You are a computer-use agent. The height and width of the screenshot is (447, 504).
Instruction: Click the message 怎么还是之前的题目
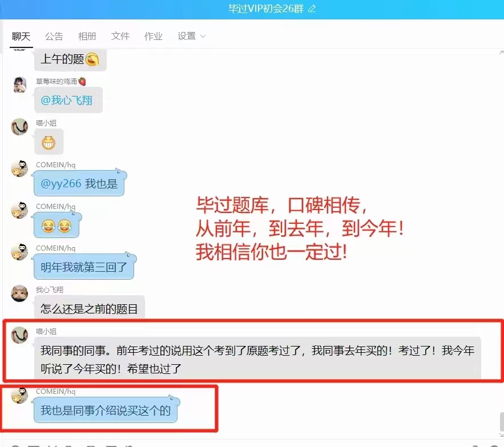pyautogui.click(x=90, y=308)
